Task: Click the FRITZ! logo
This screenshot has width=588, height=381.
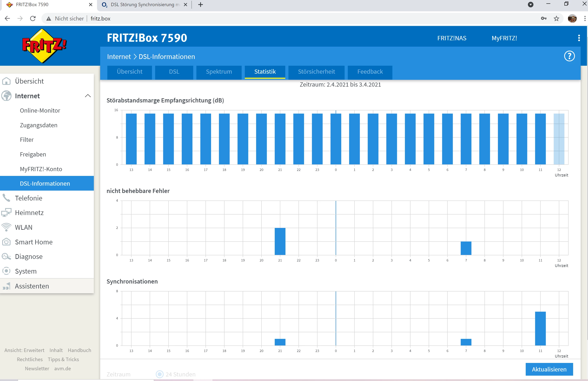Action: point(44,46)
